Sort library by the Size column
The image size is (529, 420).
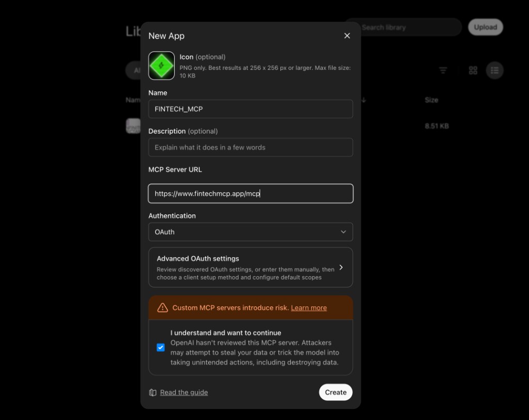coord(431,100)
